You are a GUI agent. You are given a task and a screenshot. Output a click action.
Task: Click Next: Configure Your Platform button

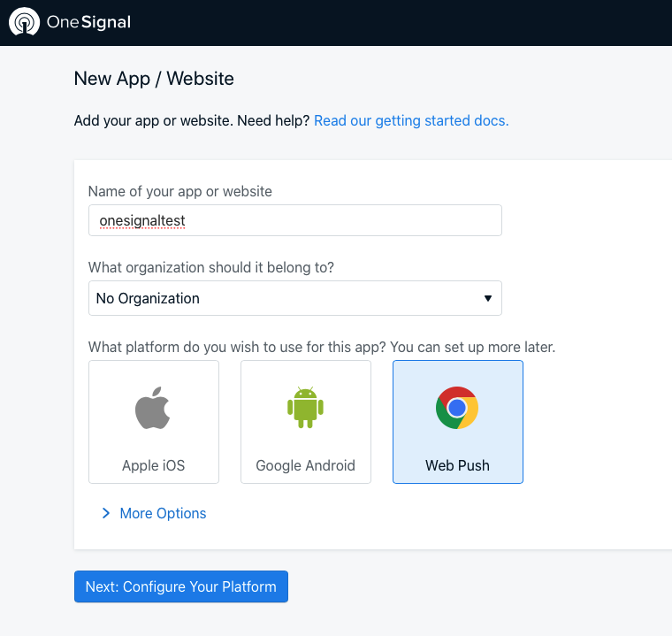point(180,586)
